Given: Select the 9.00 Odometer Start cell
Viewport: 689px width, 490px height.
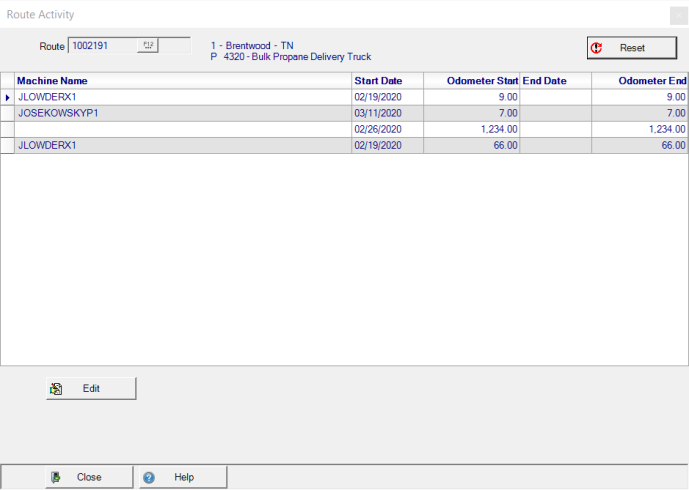Looking at the screenshot, I should [x=470, y=97].
